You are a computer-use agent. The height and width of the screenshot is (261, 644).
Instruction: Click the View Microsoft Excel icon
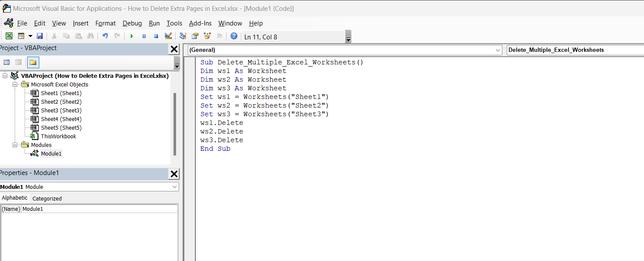pyautogui.click(x=9, y=36)
